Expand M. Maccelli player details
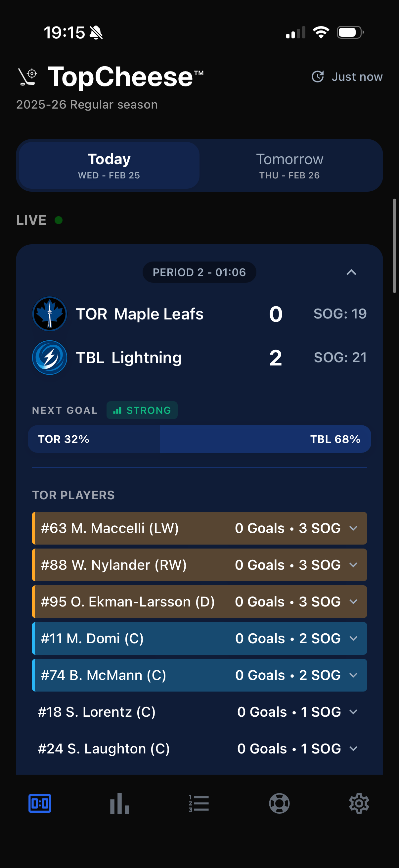This screenshot has height=868, width=399. (x=353, y=528)
